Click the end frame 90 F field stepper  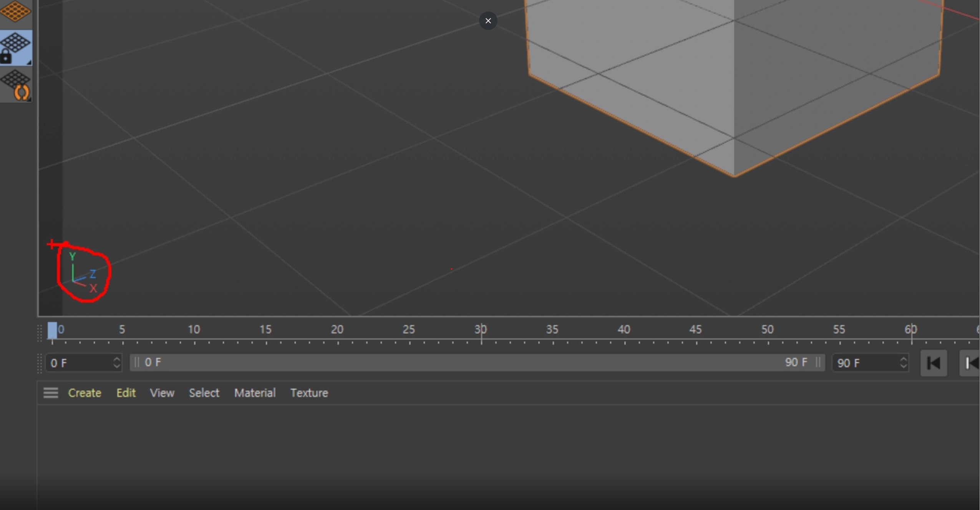click(903, 363)
